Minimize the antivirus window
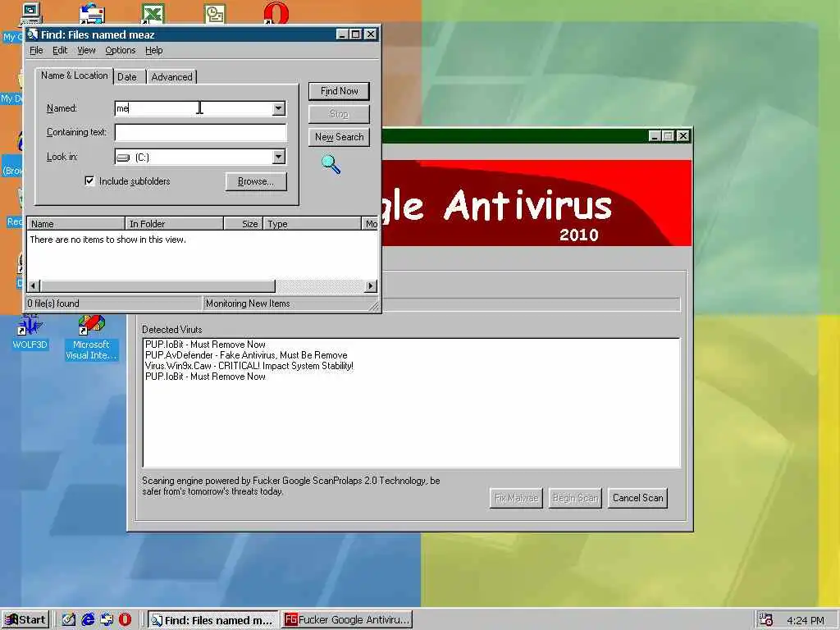This screenshot has height=630, width=840. pos(654,136)
